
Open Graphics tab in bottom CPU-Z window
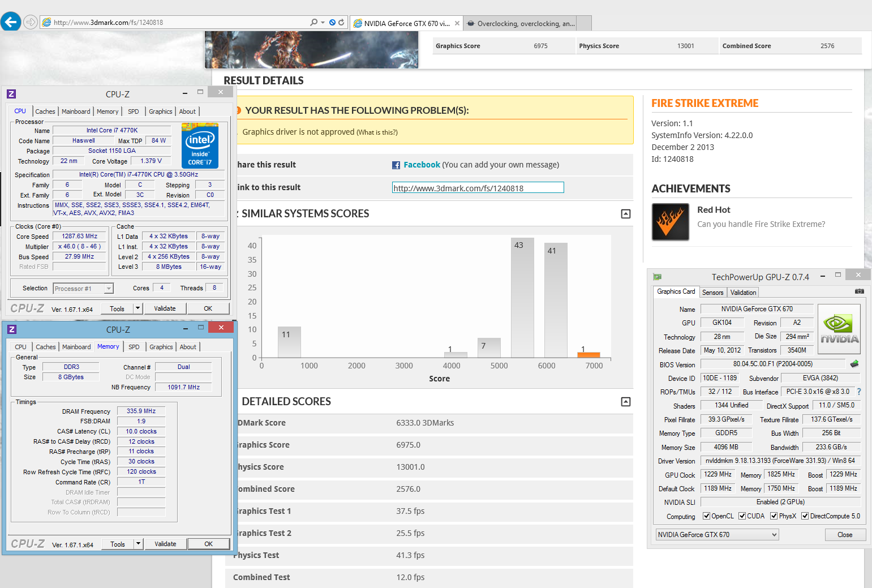(161, 347)
